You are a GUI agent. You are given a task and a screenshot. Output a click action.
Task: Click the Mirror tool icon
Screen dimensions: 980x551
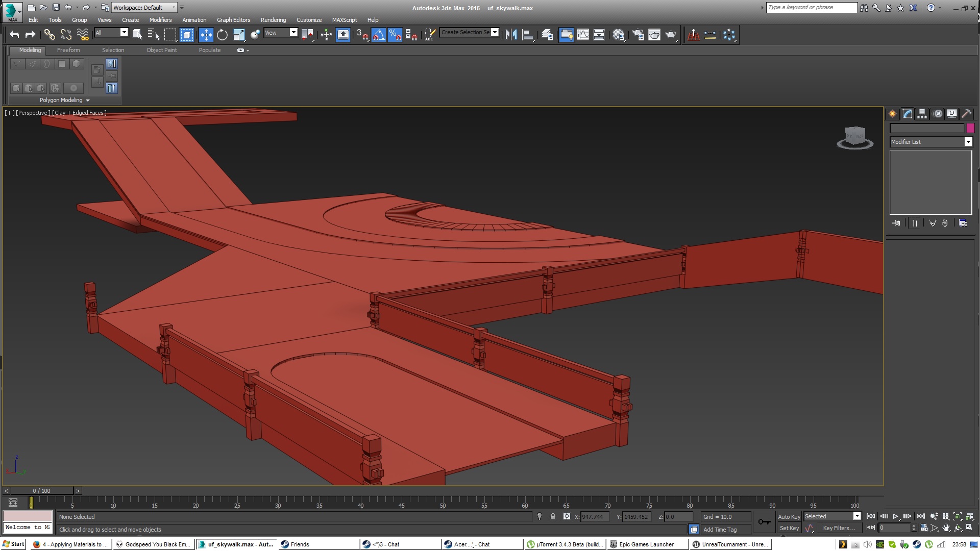[511, 35]
